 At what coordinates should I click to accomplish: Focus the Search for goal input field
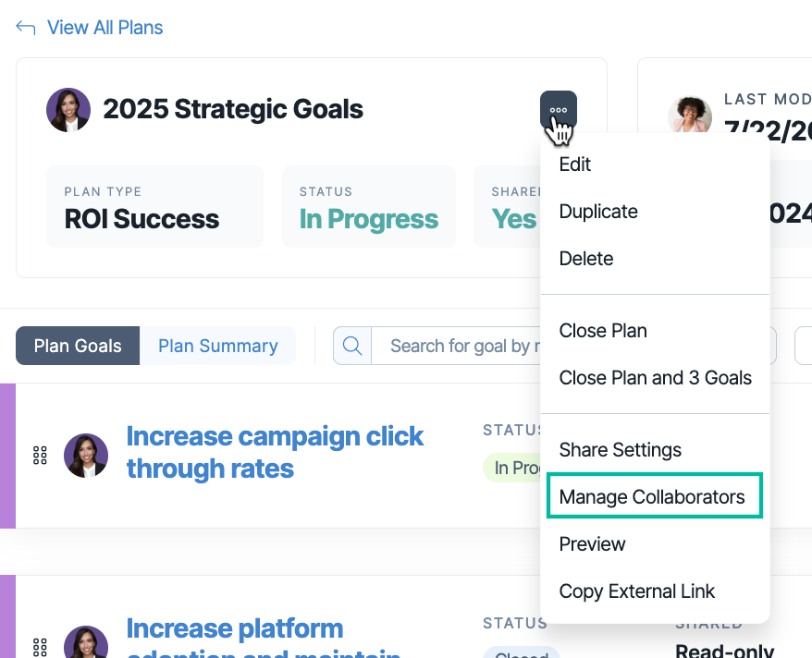456,346
